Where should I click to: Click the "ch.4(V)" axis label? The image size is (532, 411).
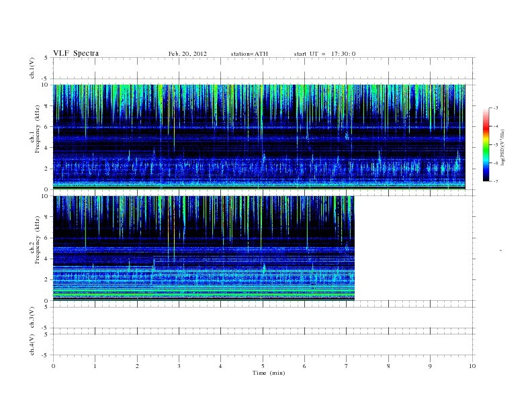32,345
